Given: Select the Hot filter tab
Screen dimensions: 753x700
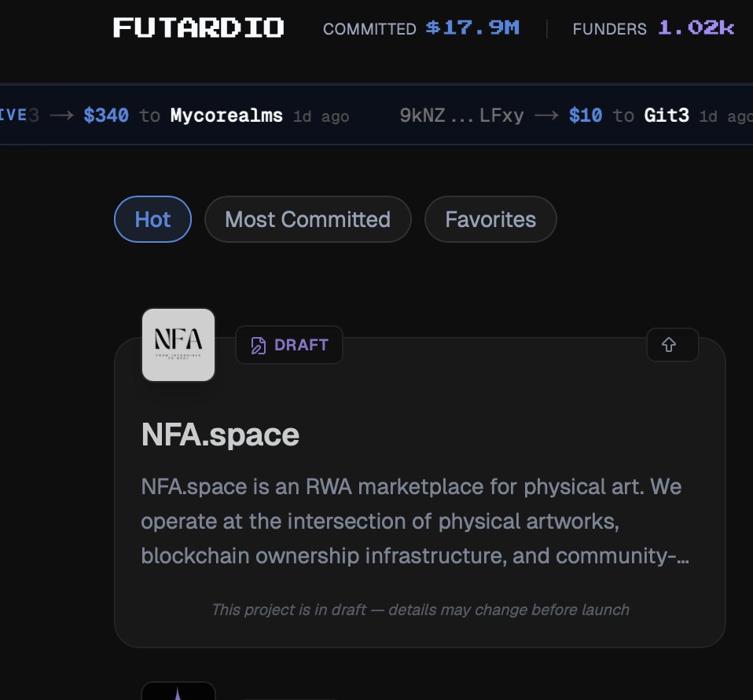Looking at the screenshot, I should click(152, 219).
